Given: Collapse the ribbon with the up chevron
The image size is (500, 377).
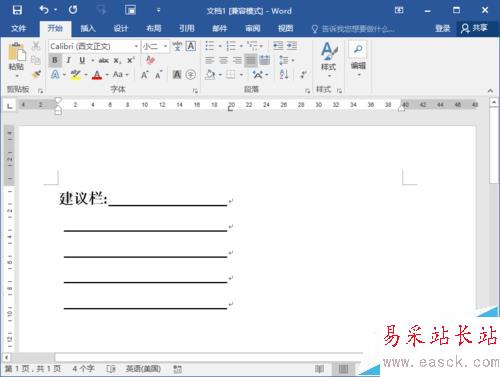Looking at the screenshot, I should (490, 91).
